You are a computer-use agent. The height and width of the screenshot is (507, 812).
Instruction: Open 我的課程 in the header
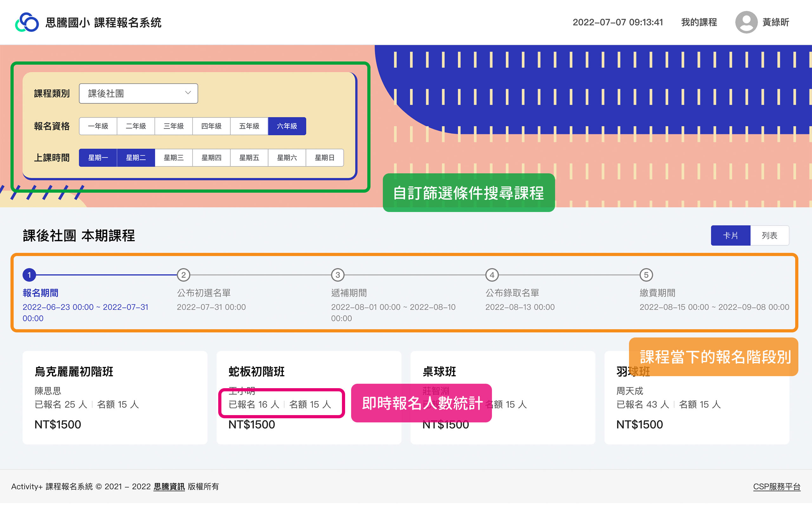coord(699,22)
